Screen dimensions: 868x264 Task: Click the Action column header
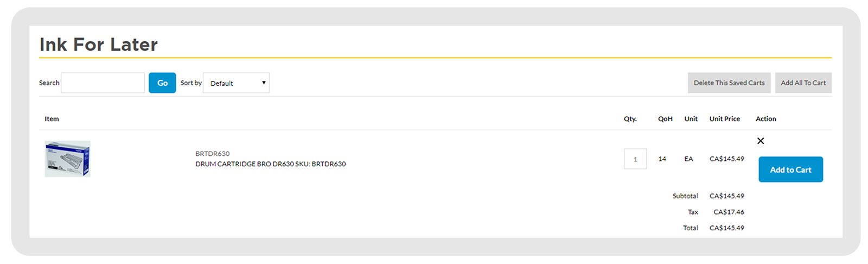click(766, 119)
